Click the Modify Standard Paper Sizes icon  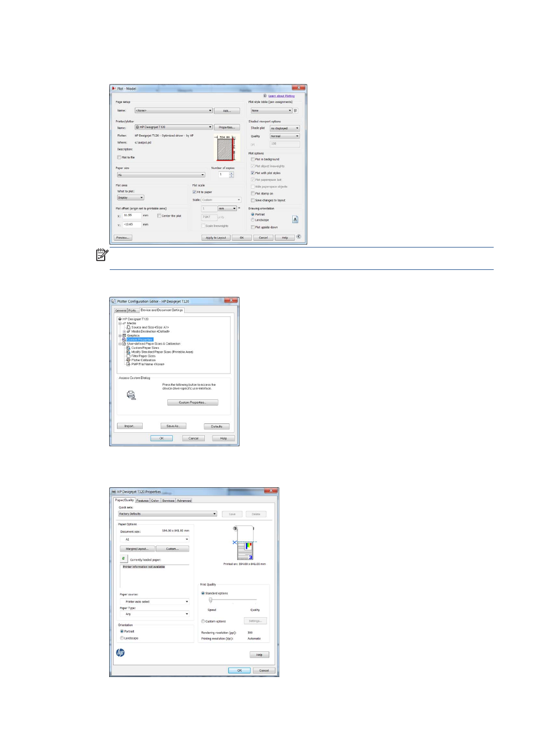point(129,352)
